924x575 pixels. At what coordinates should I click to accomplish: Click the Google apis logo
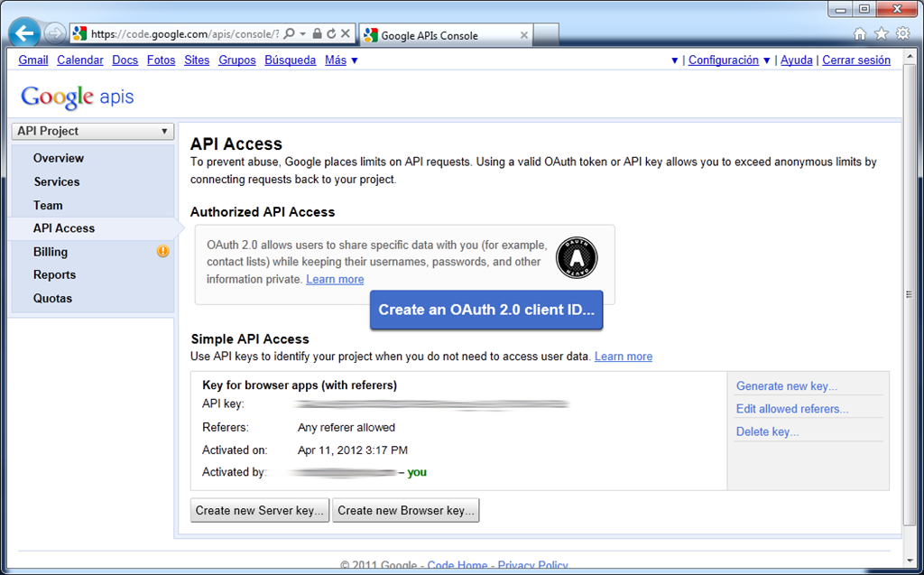point(78,97)
